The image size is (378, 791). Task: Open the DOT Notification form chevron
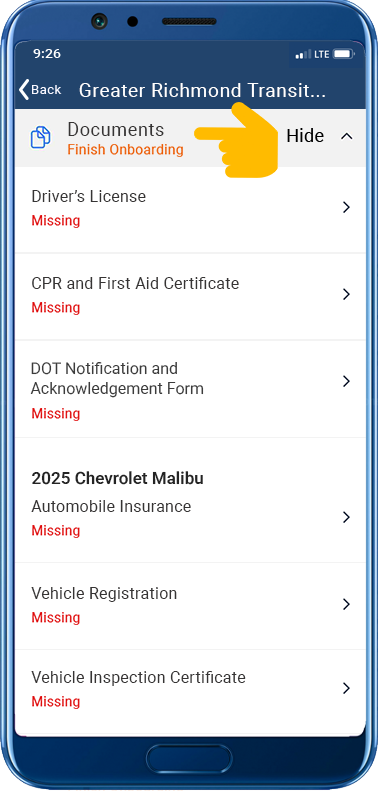click(346, 381)
